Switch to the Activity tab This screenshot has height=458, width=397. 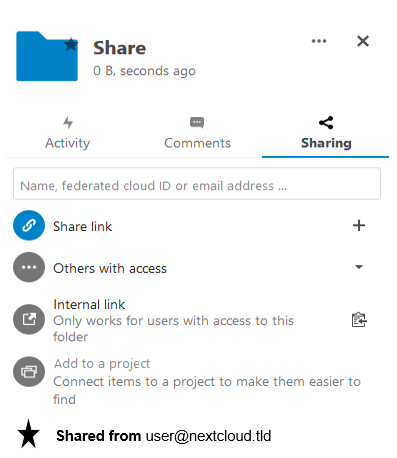(x=68, y=133)
